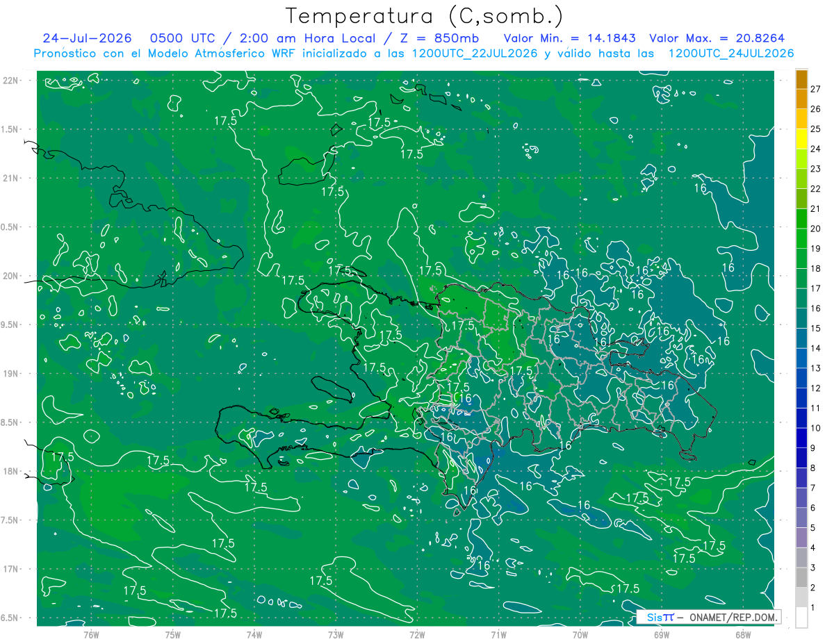
Task: Click the "7" label on the color scale
Action: [x=813, y=488]
